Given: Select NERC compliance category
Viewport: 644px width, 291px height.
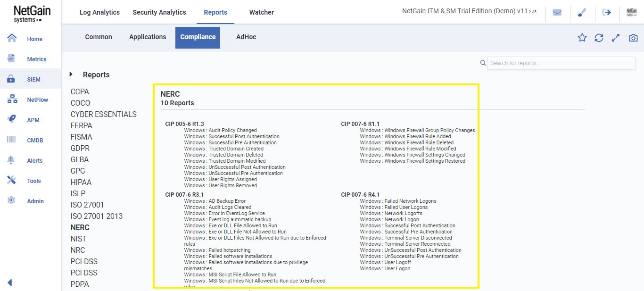Looking at the screenshot, I should pyautogui.click(x=80, y=227).
